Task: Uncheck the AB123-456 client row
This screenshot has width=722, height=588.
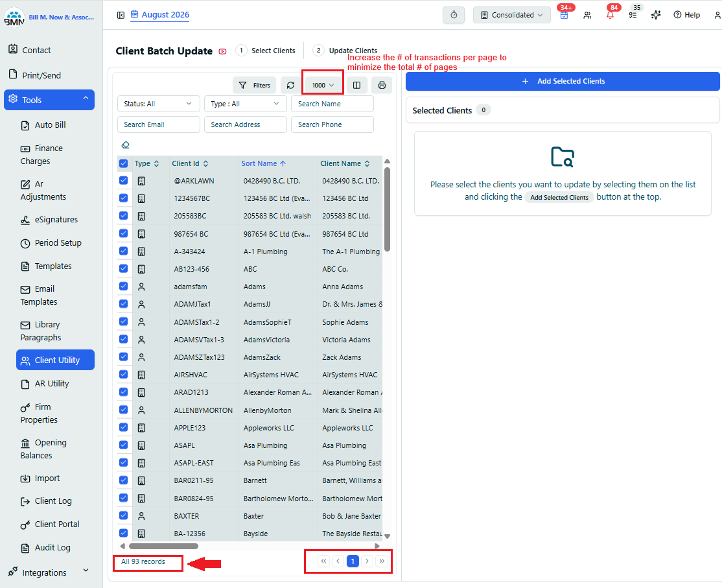Action: point(123,268)
